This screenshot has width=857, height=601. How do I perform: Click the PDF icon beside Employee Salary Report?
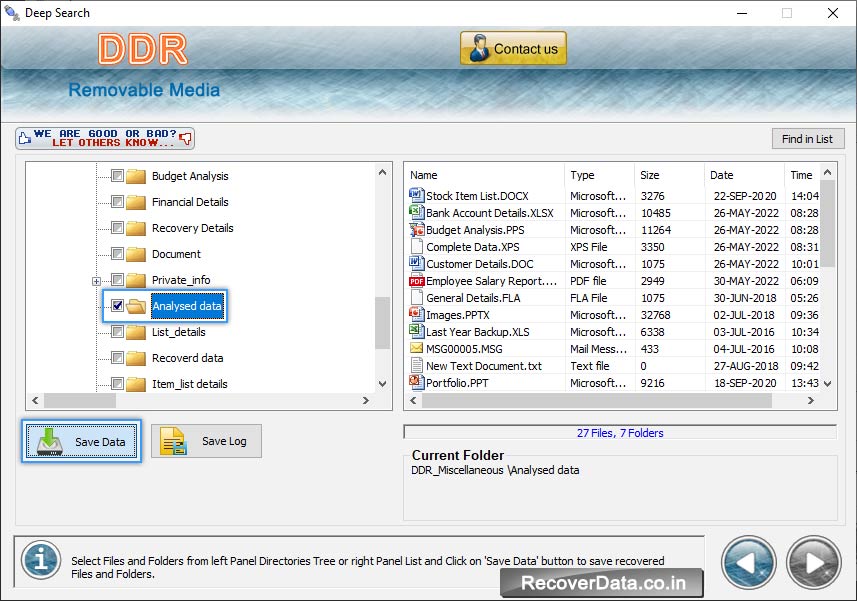(416, 280)
